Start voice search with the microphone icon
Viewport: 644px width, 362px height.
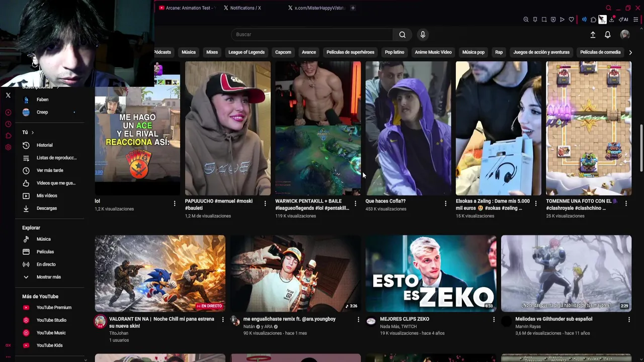pos(423,35)
